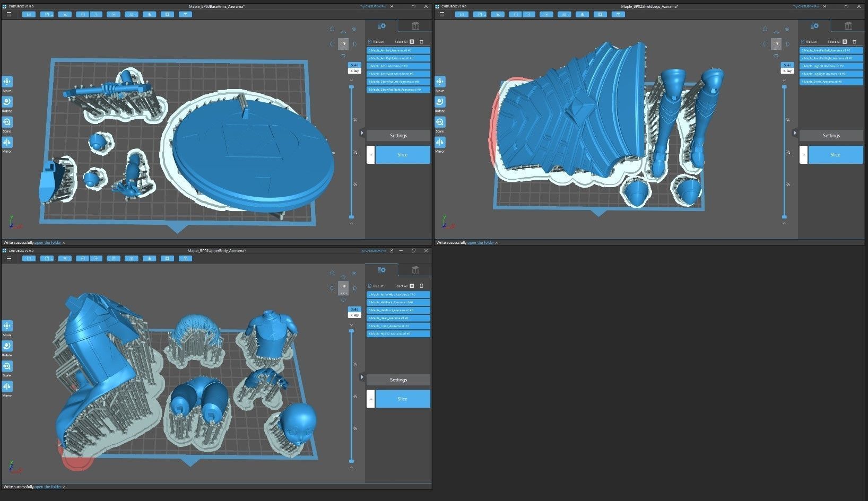Click the trash icon beside Select All
The image size is (868, 501).
pyautogui.click(x=422, y=41)
